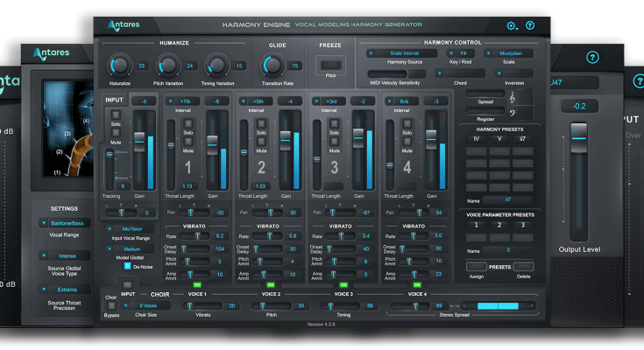Click the Assign presets button
Viewport: 644px width, 350px height.
(477, 267)
